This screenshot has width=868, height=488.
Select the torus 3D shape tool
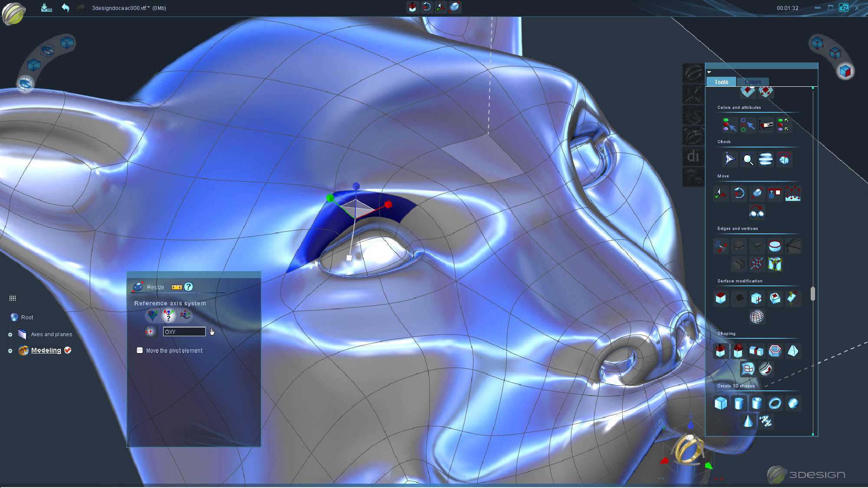[x=775, y=403]
